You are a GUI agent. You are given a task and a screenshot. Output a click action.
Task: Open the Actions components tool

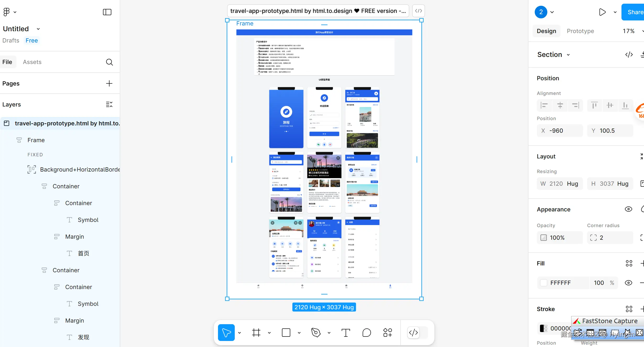(x=388, y=333)
